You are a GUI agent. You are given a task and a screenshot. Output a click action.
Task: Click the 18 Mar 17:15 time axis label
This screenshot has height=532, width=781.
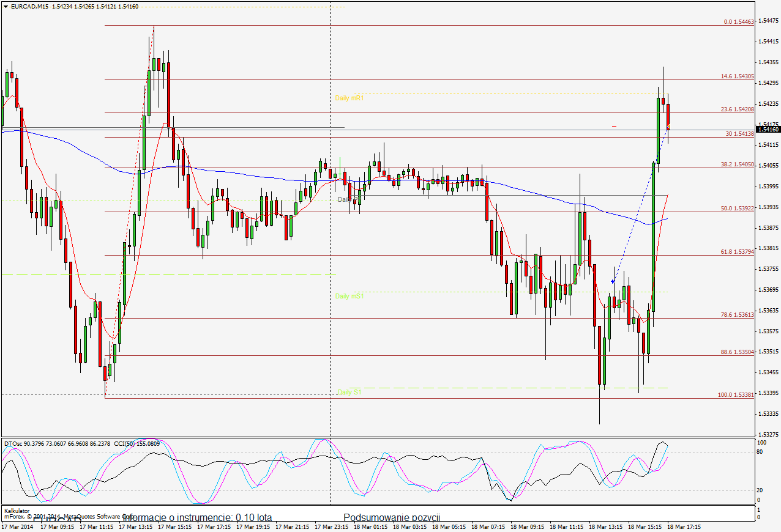click(684, 526)
